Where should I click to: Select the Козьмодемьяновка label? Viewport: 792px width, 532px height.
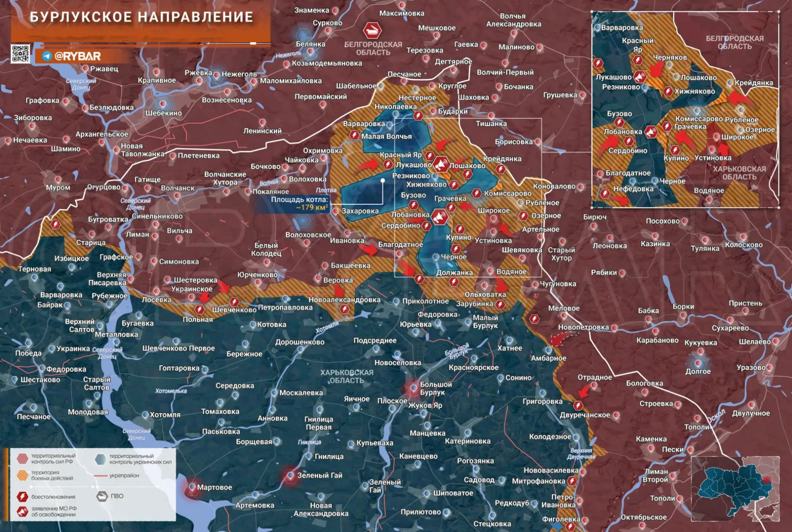point(327,63)
